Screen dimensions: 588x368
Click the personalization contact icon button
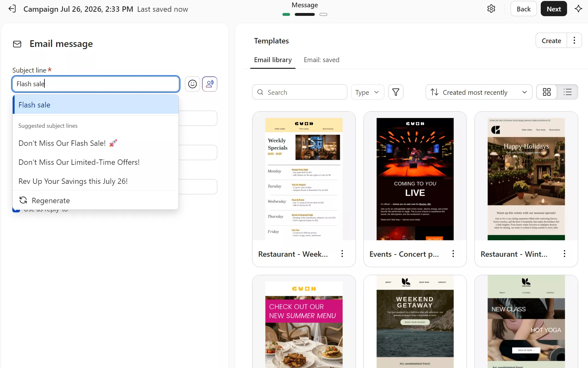pos(210,84)
